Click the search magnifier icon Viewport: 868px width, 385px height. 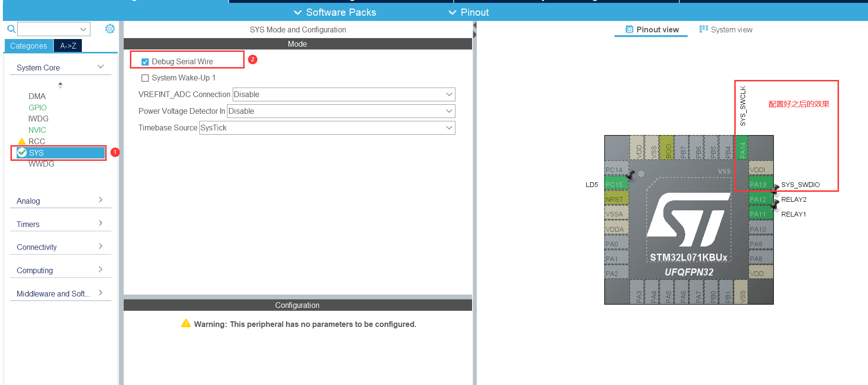(x=11, y=29)
